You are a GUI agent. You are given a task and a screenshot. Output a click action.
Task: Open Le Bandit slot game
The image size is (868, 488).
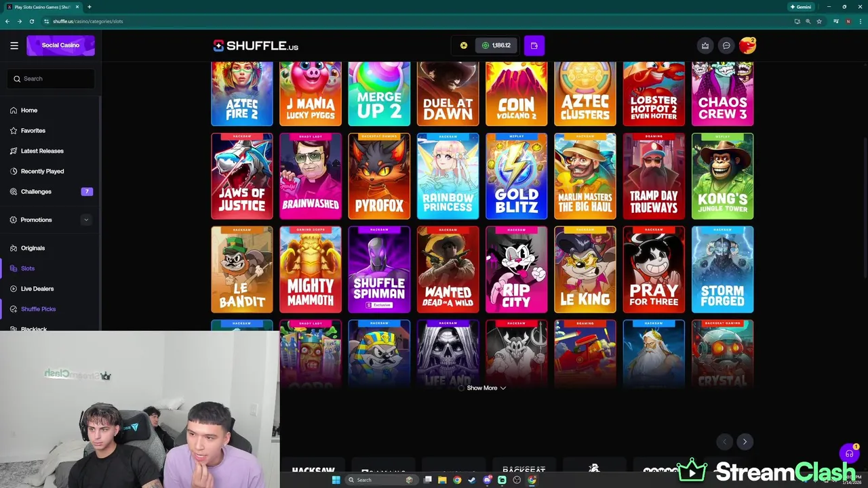[242, 270]
